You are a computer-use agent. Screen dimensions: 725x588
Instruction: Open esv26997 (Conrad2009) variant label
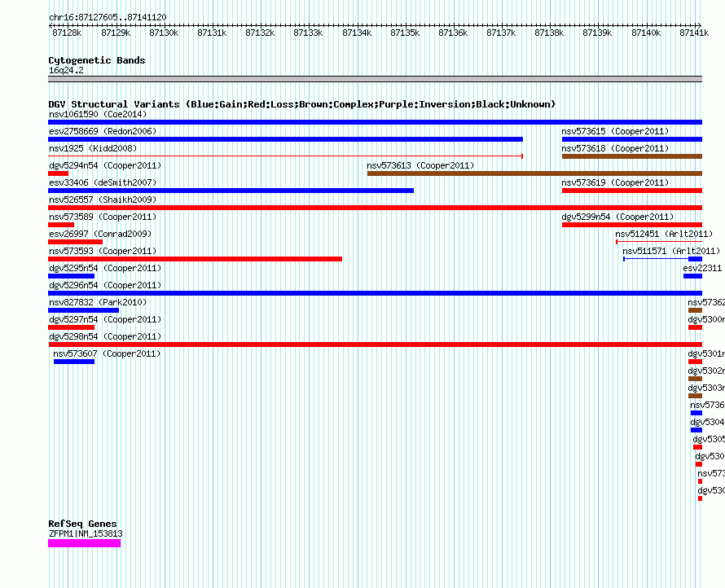click(x=100, y=234)
